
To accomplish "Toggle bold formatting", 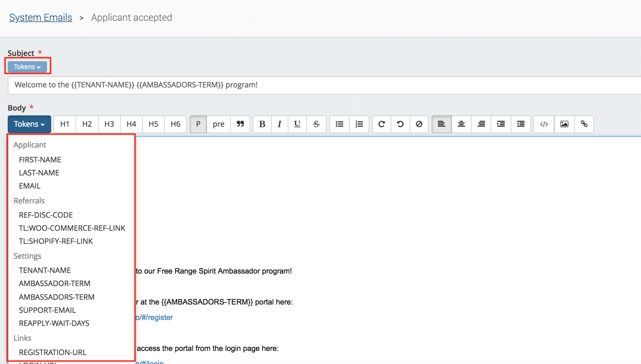I will [x=262, y=124].
